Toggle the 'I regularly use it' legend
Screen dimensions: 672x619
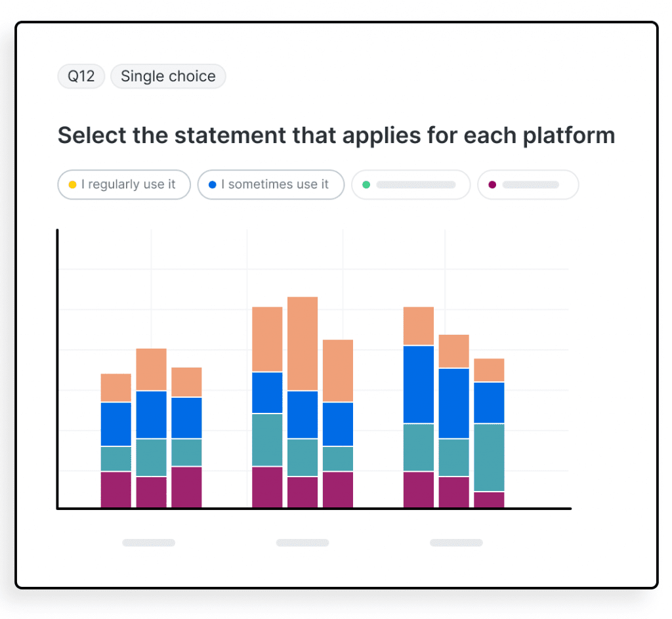(124, 184)
